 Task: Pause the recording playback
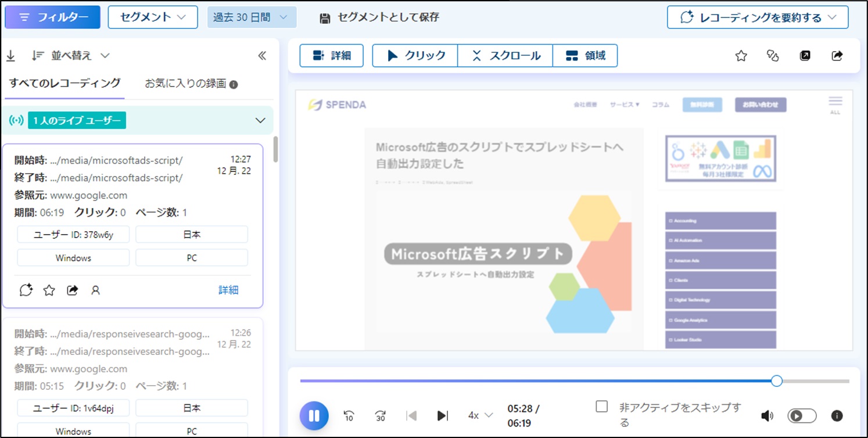(314, 415)
